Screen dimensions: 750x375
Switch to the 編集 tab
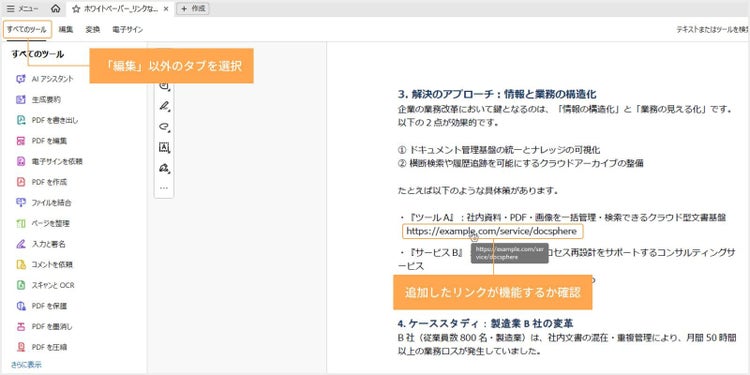pos(66,30)
